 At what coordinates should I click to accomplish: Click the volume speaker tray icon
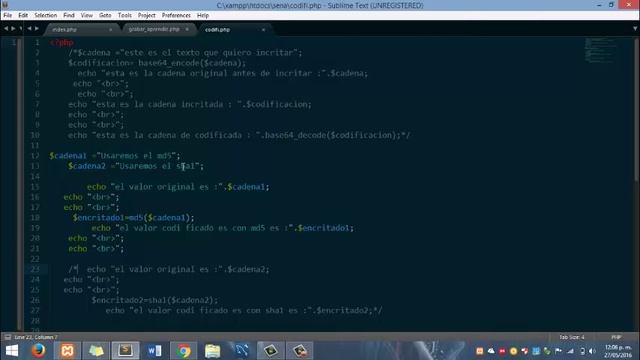(592, 351)
